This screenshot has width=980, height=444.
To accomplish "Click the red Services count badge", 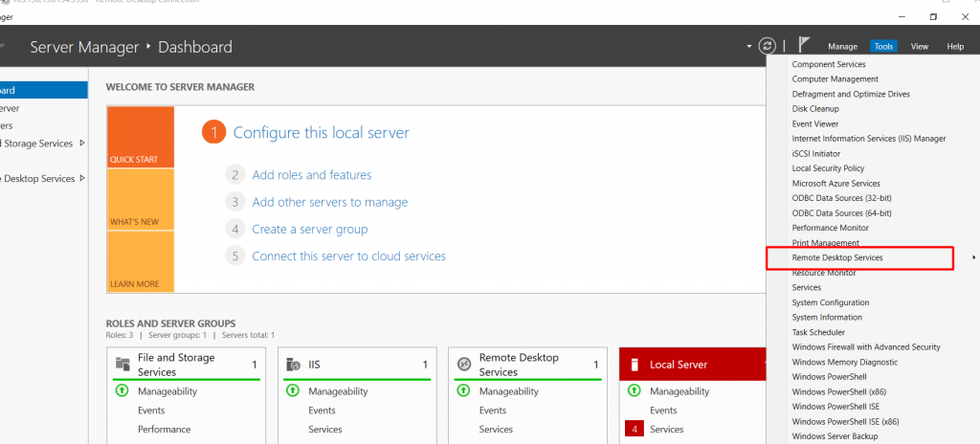I will pyautogui.click(x=634, y=429).
